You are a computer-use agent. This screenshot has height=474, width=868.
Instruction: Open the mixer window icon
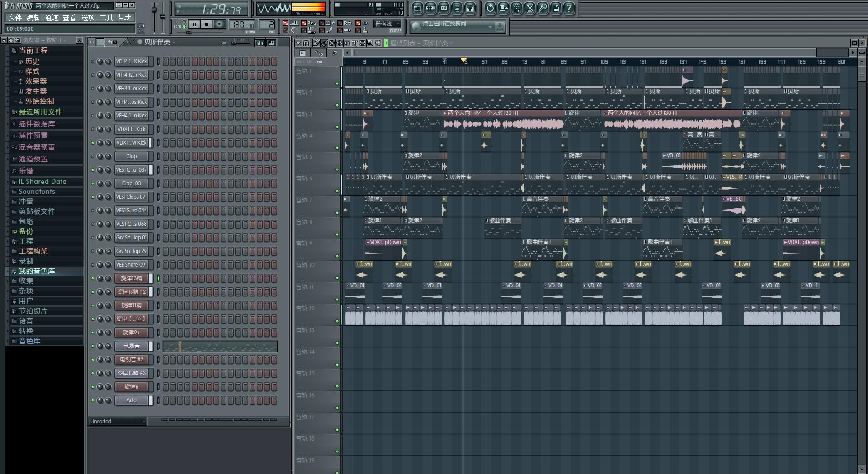point(470,8)
